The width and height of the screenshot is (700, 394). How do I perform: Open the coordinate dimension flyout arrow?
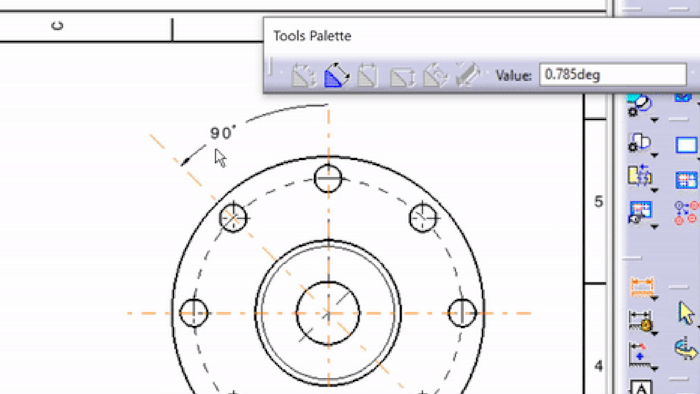tap(654, 369)
